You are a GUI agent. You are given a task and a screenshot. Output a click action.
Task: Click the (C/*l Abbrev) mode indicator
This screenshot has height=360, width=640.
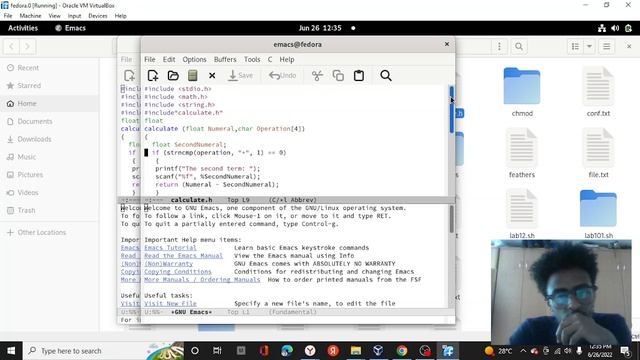tap(293, 200)
